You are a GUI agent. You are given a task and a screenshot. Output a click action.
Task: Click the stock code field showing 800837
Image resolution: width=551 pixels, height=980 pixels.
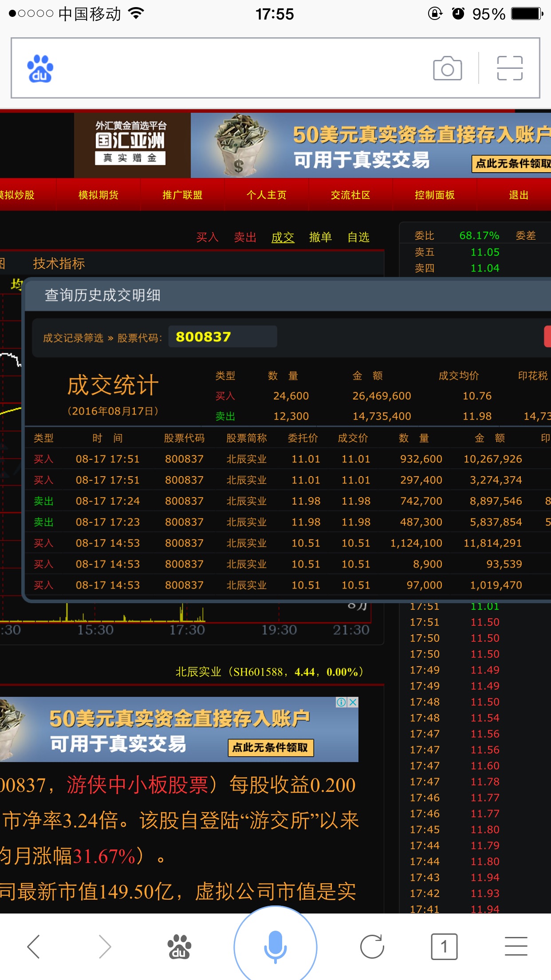point(222,337)
